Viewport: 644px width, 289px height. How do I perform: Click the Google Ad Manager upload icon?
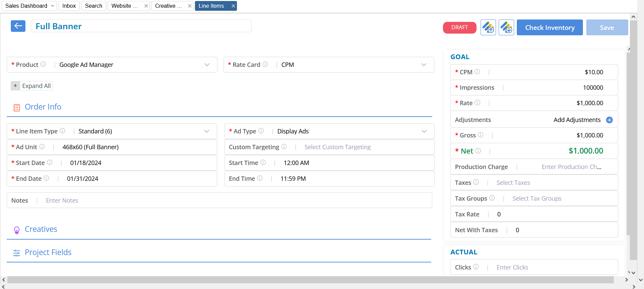(488, 27)
